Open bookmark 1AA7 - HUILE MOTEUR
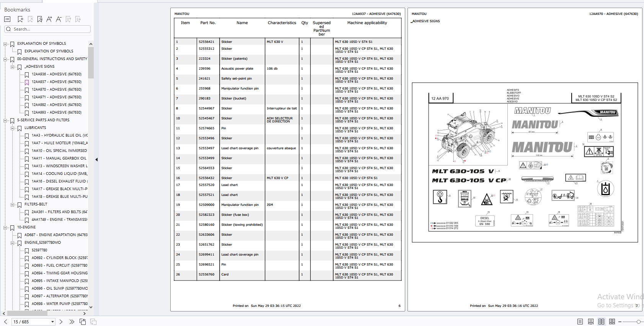Screen dimensions: 644x326 [x=60, y=143]
